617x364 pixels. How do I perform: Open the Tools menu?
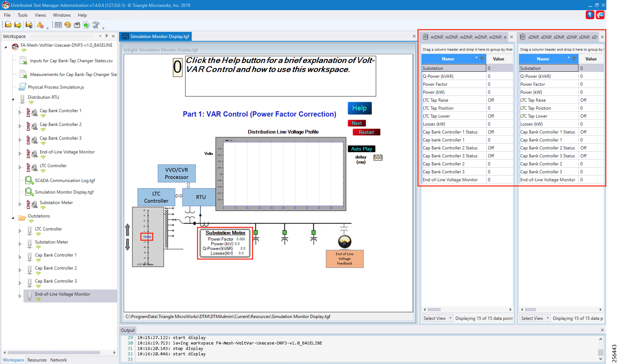[x=22, y=15]
